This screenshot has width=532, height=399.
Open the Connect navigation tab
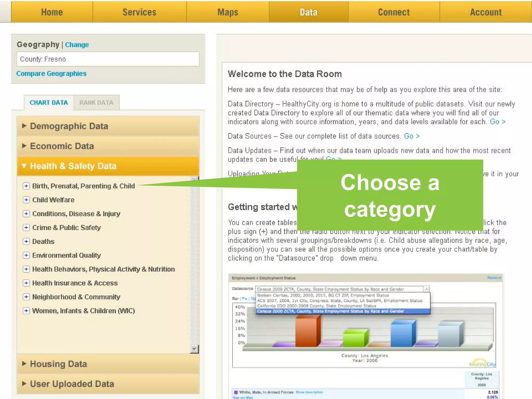pos(394,12)
